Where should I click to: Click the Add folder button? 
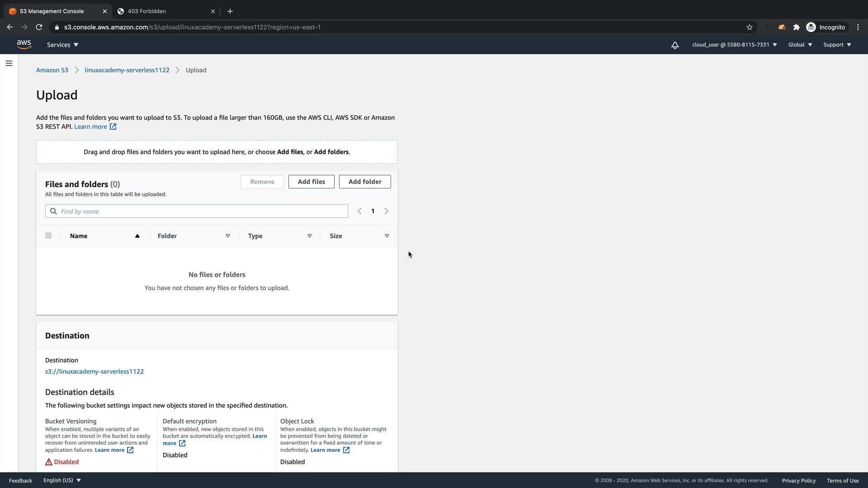click(364, 182)
